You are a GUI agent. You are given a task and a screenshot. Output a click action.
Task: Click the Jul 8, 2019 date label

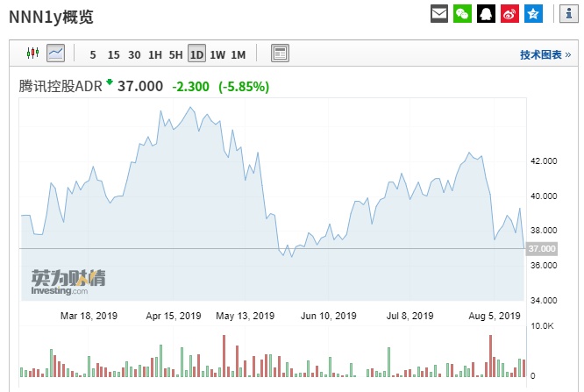pyautogui.click(x=410, y=316)
